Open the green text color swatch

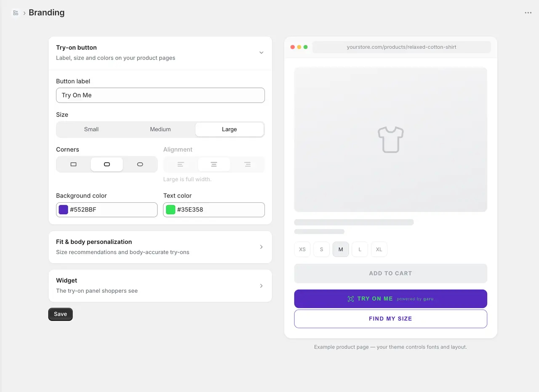click(x=171, y=209)
